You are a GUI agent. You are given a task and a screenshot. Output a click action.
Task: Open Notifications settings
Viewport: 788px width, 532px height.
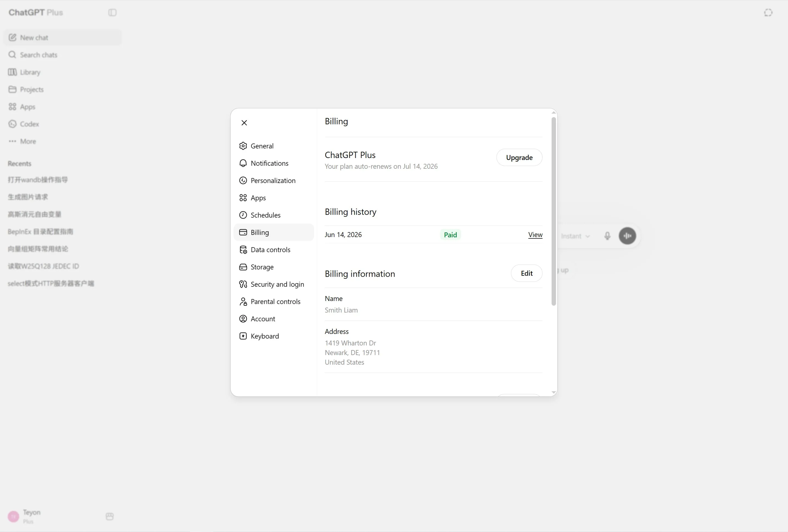coord(274,163)
